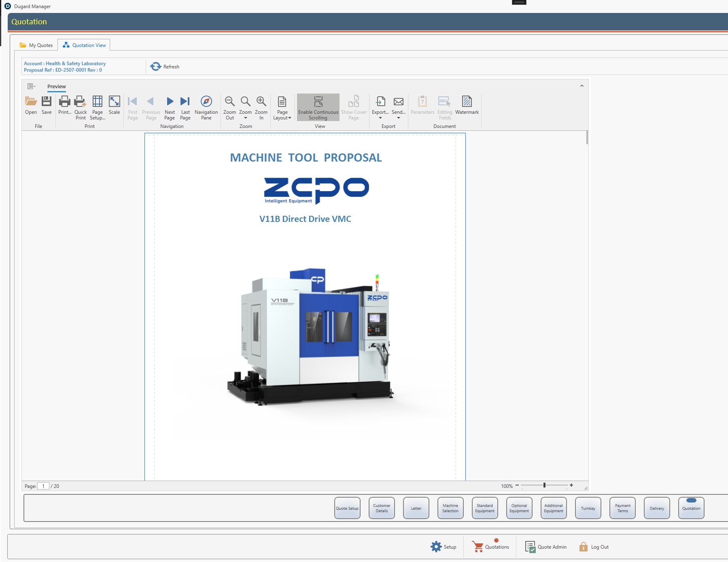Image resolution: width=728 pixels, height=562 pixels.
Task: Click the page number input field
Action: pos(43,486)
